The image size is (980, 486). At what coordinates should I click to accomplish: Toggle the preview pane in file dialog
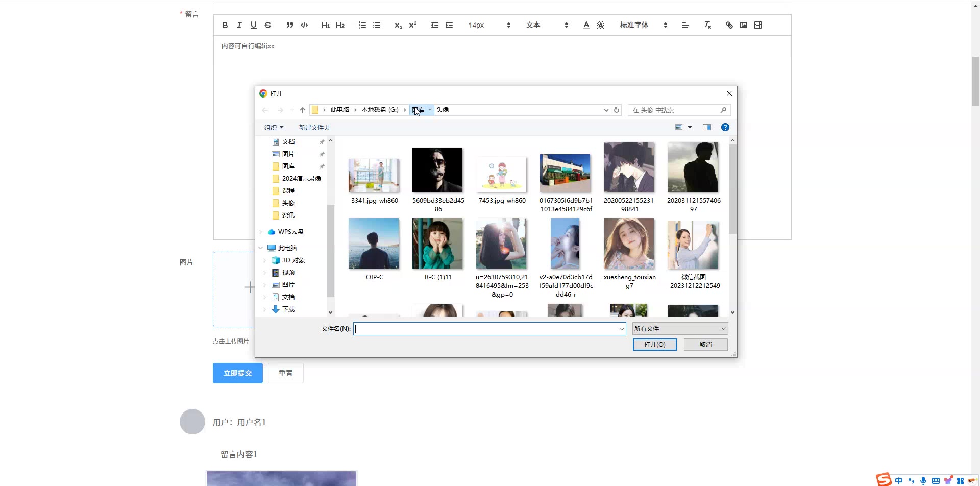(x=706, y=127)
